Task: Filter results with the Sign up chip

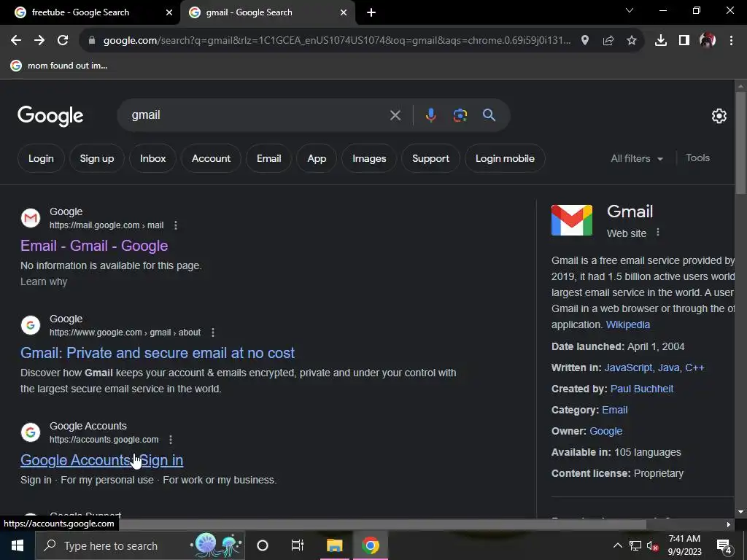Action: [x=97, y=158]
